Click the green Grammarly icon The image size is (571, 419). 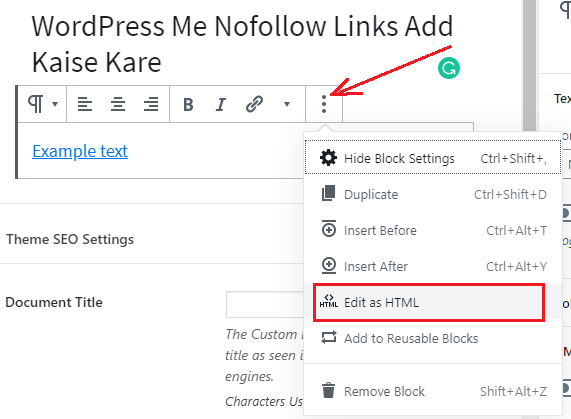[x=449, y=68]
